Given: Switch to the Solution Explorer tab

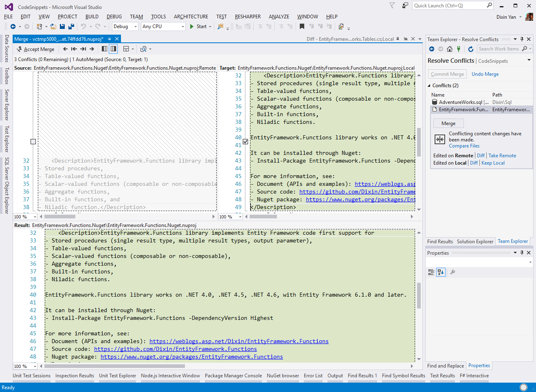Looking at the screenshot, I should point(475,242).
